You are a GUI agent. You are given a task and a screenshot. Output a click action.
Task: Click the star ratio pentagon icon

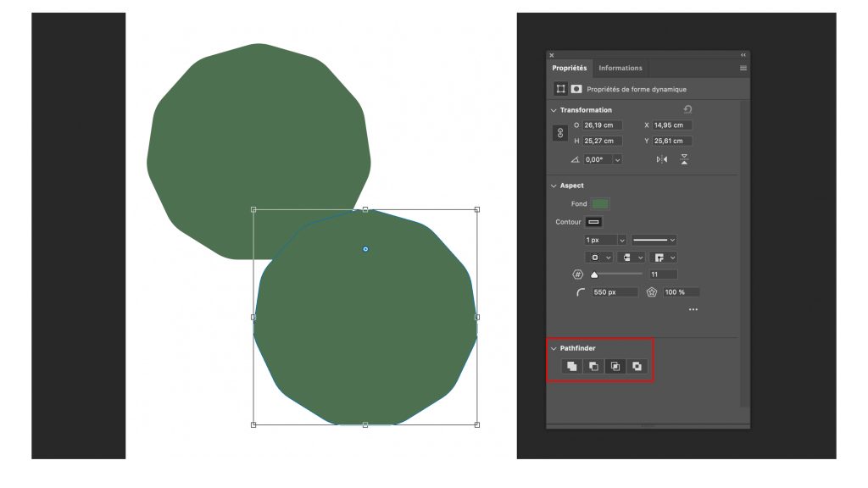(x=652, y=292)
